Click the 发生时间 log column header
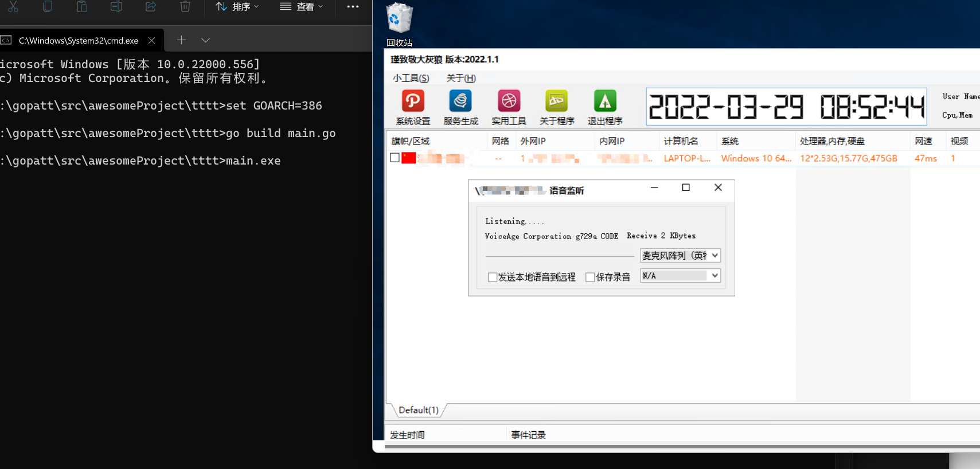980x469 pixels. pyautogui.click(x=446, y=435)
